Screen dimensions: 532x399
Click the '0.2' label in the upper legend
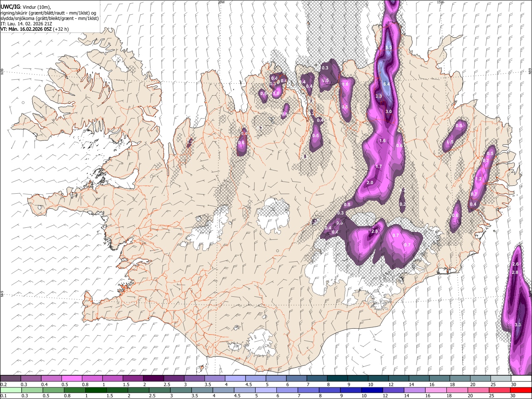[3, 384]
